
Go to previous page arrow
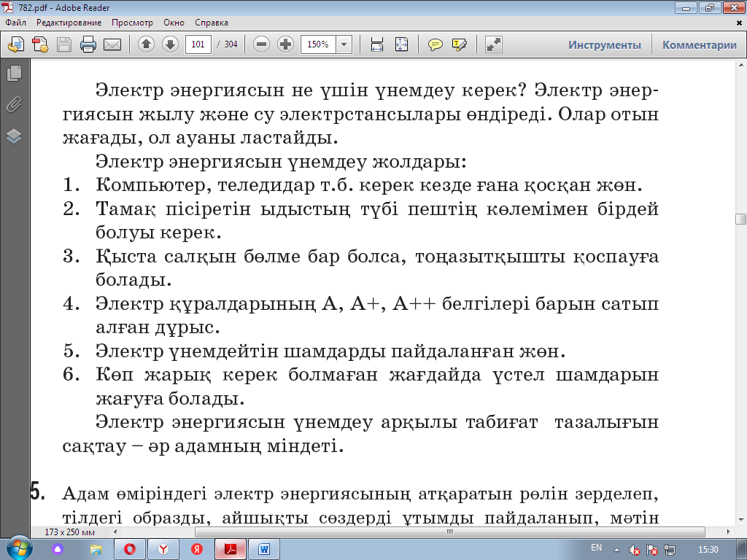(146, 44)
